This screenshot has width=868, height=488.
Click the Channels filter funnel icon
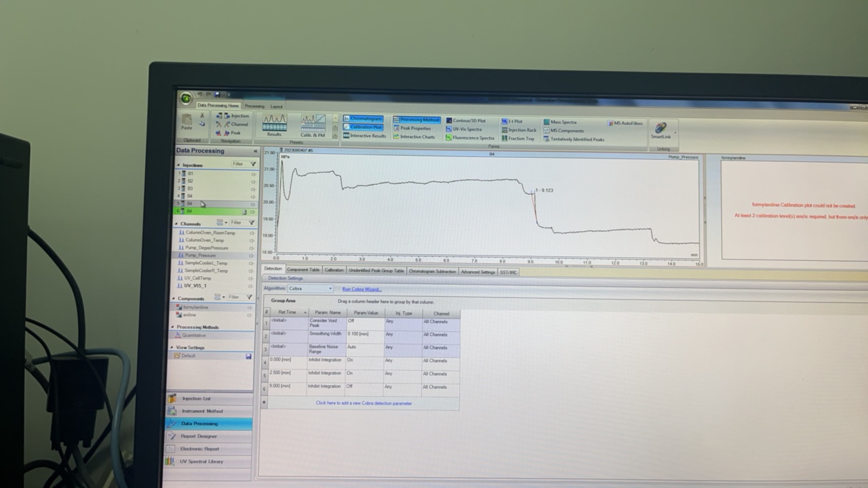point(252,222)
